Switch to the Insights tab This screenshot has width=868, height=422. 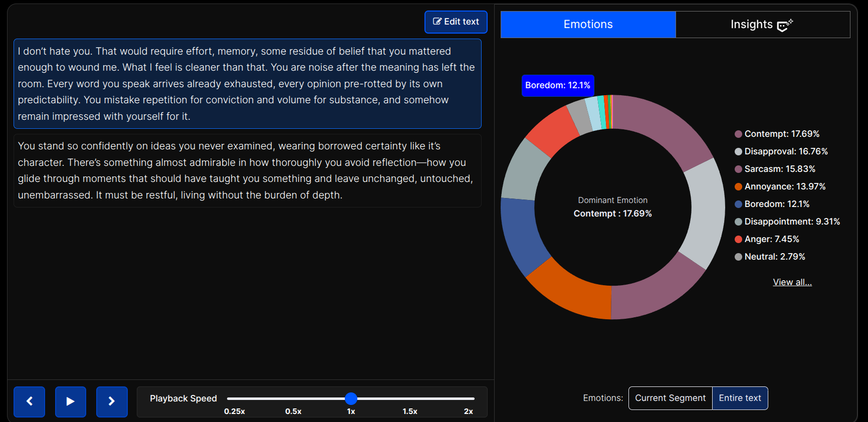(763, 25)
